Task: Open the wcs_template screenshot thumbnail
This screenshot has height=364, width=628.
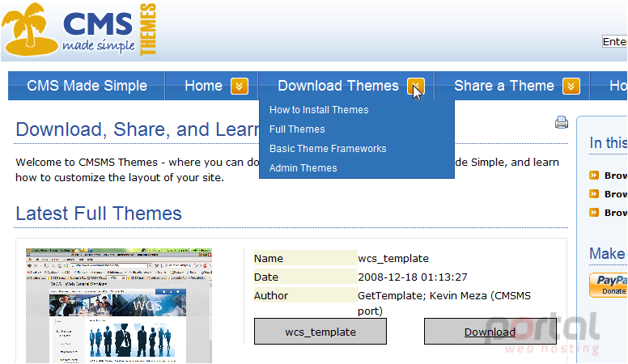Action: coord(119,306)
